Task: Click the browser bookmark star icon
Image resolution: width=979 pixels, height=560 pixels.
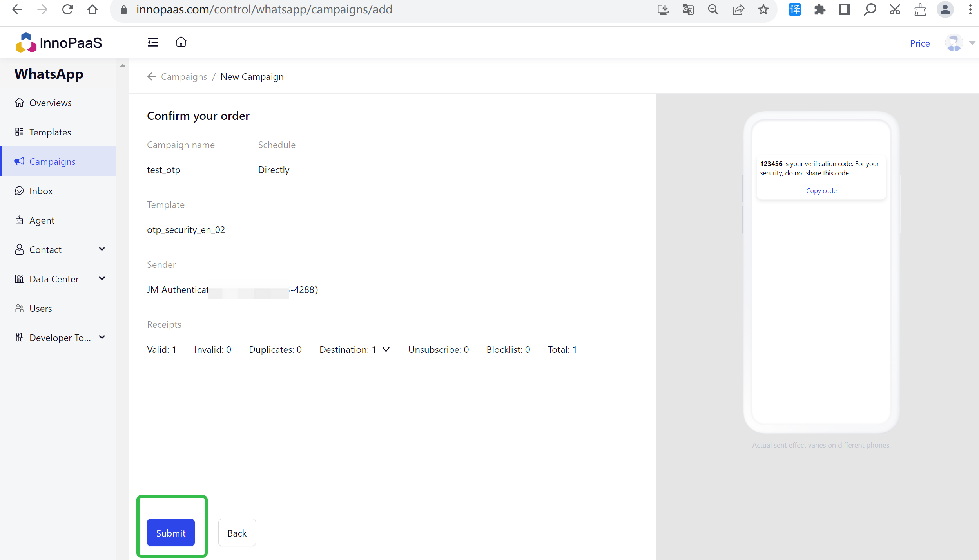Action: 763,10
